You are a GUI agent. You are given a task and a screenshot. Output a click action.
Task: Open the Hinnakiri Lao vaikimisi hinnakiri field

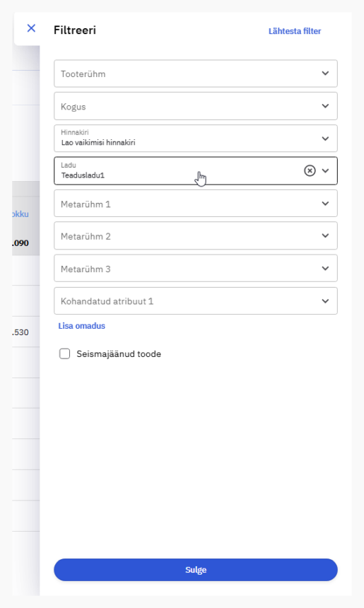[196, 139]
